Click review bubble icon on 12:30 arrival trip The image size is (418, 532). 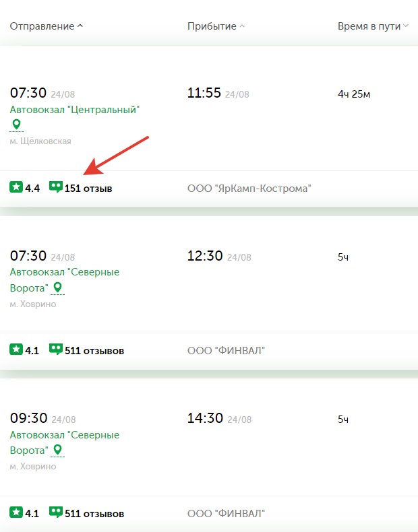point(56,349)
